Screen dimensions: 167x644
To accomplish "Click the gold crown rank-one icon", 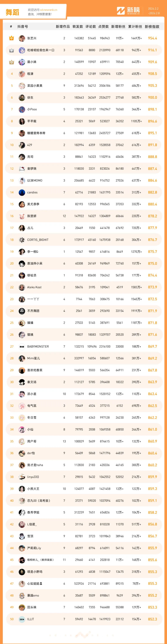I will (11, 38).
